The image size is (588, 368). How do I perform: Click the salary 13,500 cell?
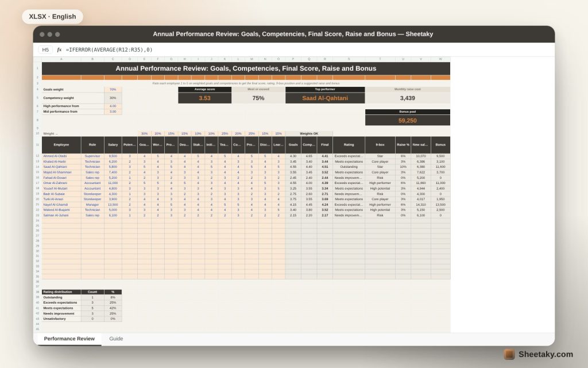[113, 205]
